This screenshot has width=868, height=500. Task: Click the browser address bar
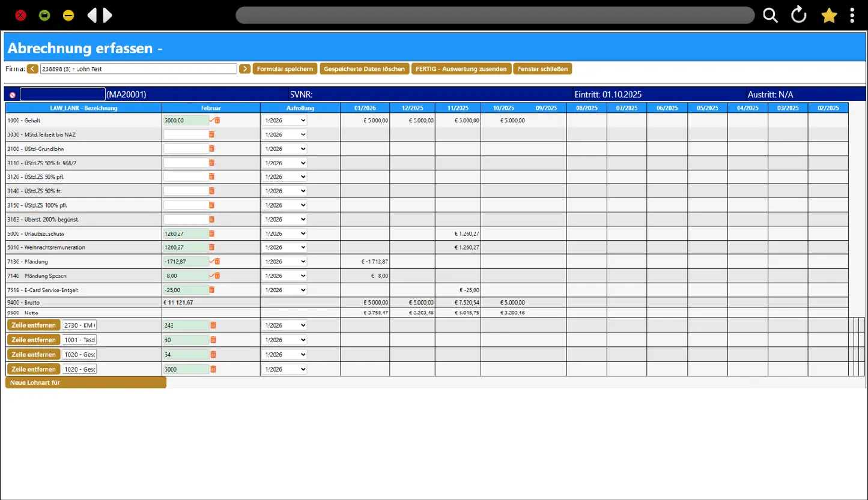(495, 16)
